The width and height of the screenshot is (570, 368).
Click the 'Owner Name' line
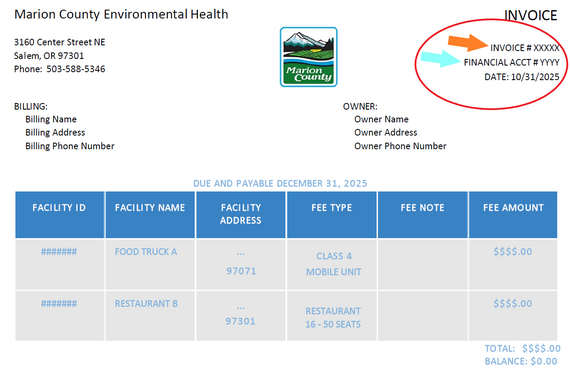pyautogui.click(x=381, y=119)
